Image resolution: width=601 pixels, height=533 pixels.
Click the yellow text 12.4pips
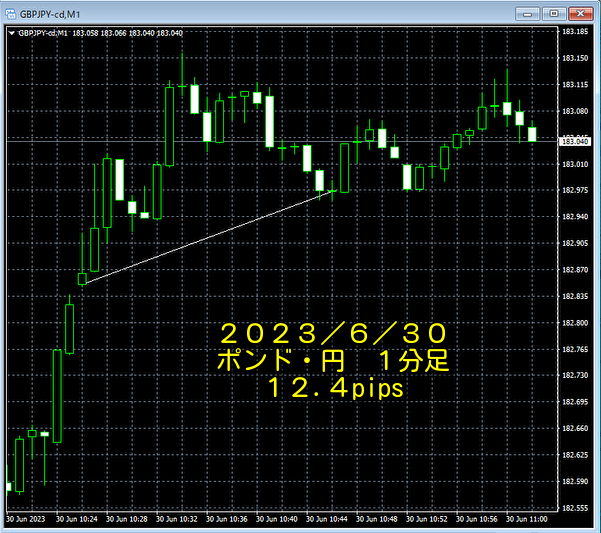tap(336, 388)
